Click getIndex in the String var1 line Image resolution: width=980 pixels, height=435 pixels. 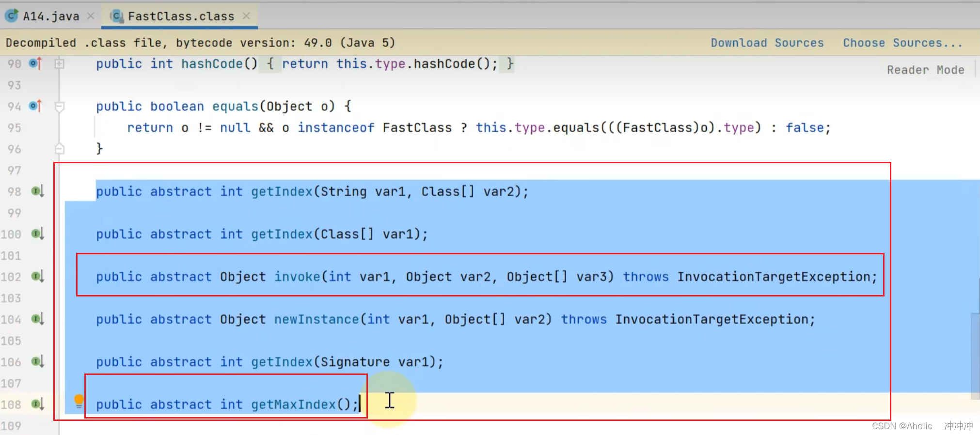[282, 191]
